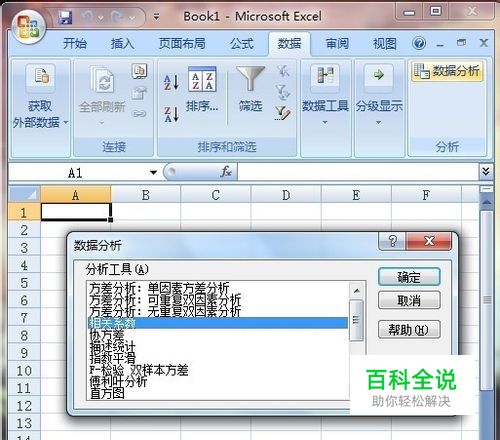The height and width of the screenshot is (440, 500).
Task: Sort descending with the Z-A icon
Action: pyautogui.click(x=171, y=114)
